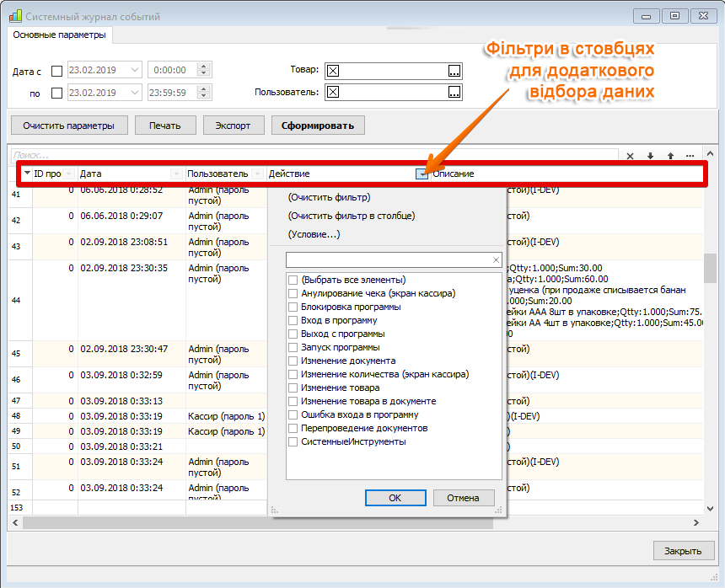
Task: Open Действие column filter dropdown
Action: (x=422, y=174)
